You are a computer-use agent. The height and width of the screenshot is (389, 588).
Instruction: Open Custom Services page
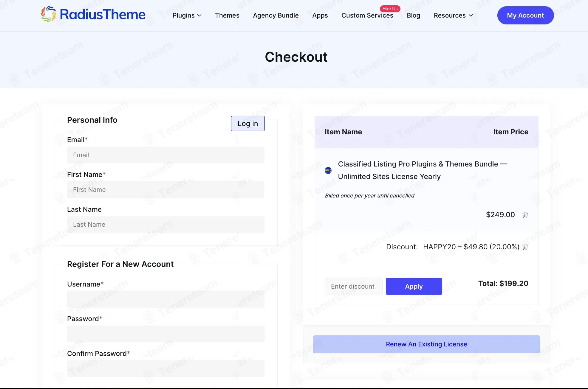point(367,15)
